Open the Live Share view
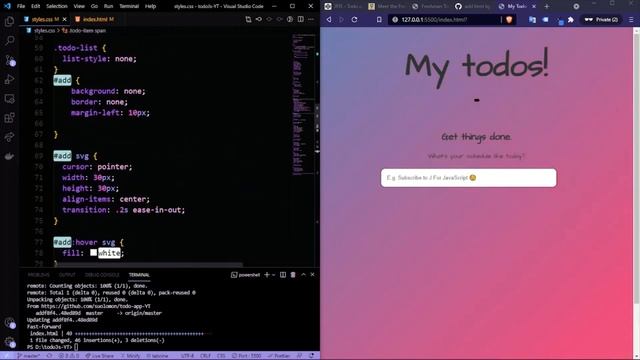The height and width of the screenshot is (360, 640). (9, 137)
